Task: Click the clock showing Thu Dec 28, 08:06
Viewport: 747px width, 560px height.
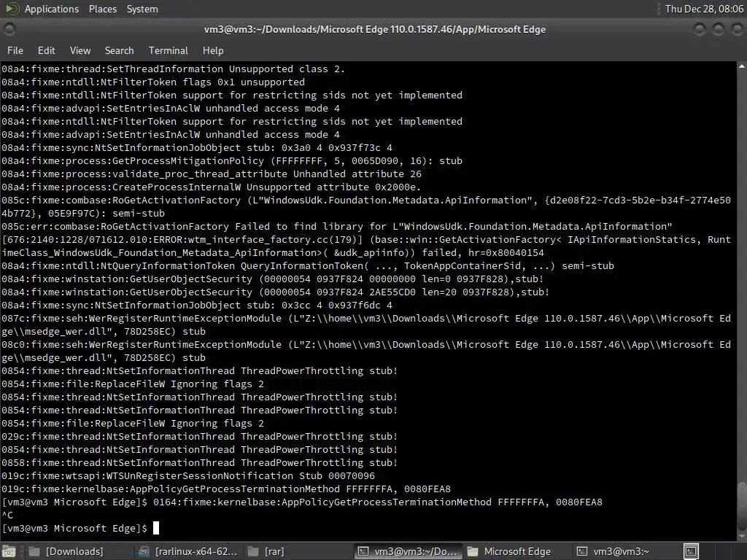Action: pyautogui.click(x=704, y=9)
